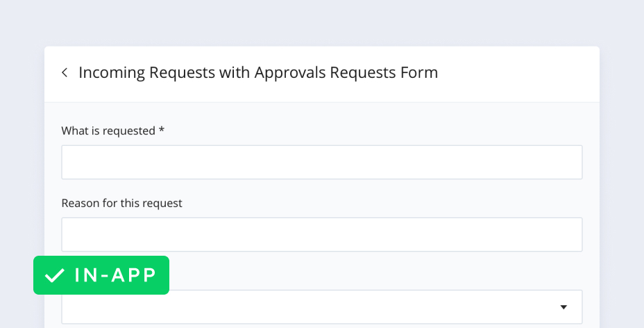
Task: Focus the Reason for this request field
Action: click(x=321, y=234)
